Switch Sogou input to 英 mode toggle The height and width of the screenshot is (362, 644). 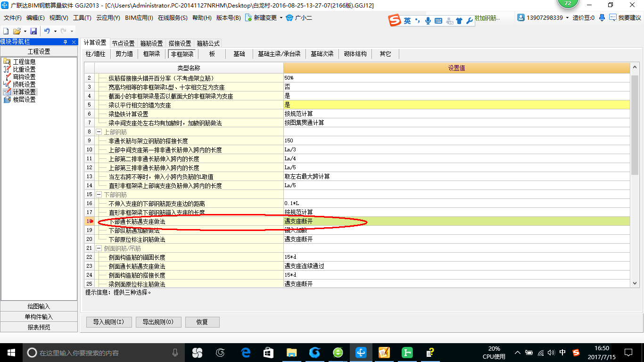pyautogui.click(x=407, y=21)
